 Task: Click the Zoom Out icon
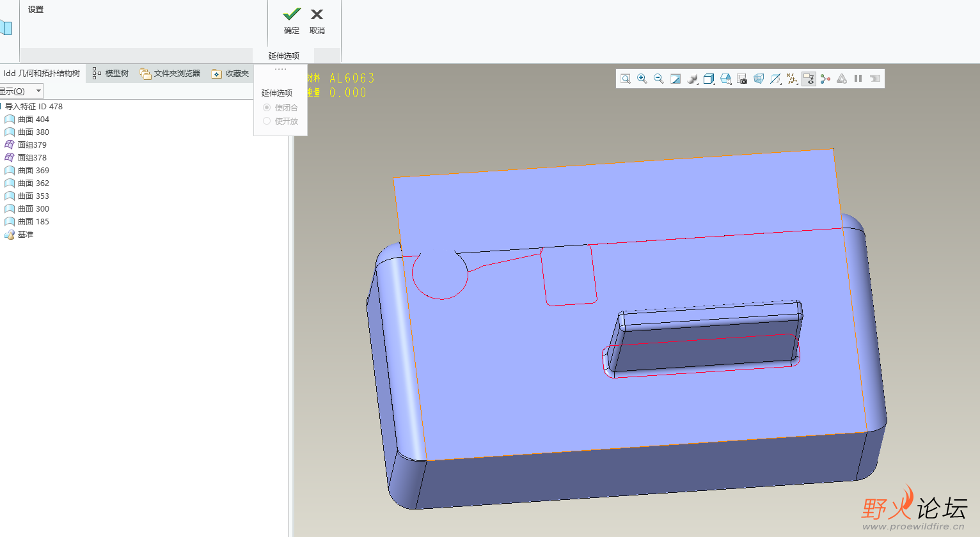tap(659, 79)
